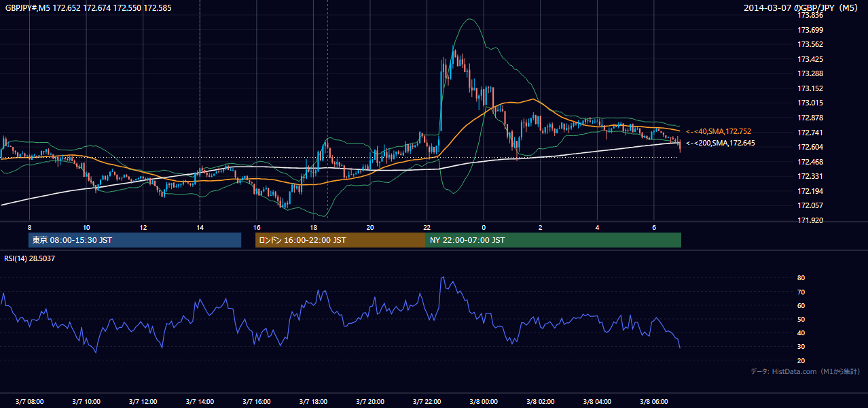868x408 pixels.
Task: Click RSI scale value 30
Action: [801, 347]
